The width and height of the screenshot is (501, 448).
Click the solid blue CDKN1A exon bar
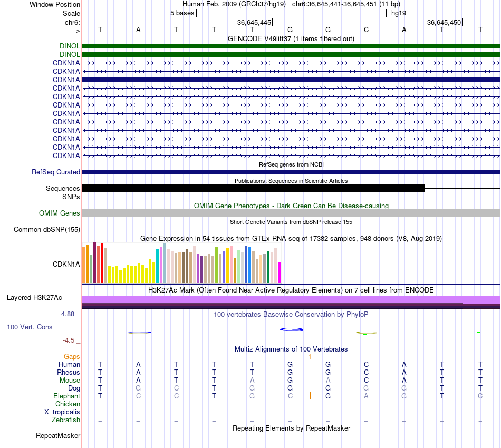[291, 80]
